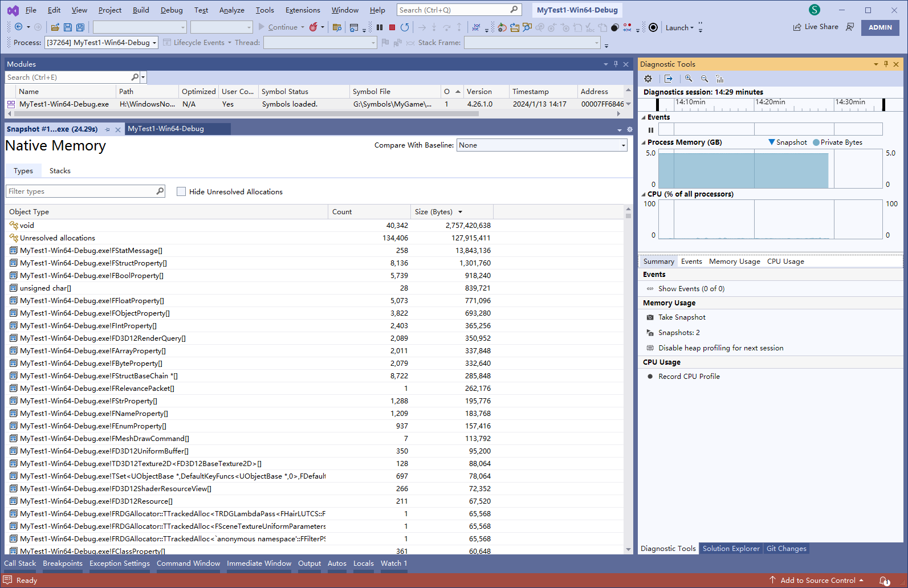Image resolution: width=908 pixels, height=588 pixels.
Task: Switch to the Stacks tab
Action: click(x=60, y=171)
